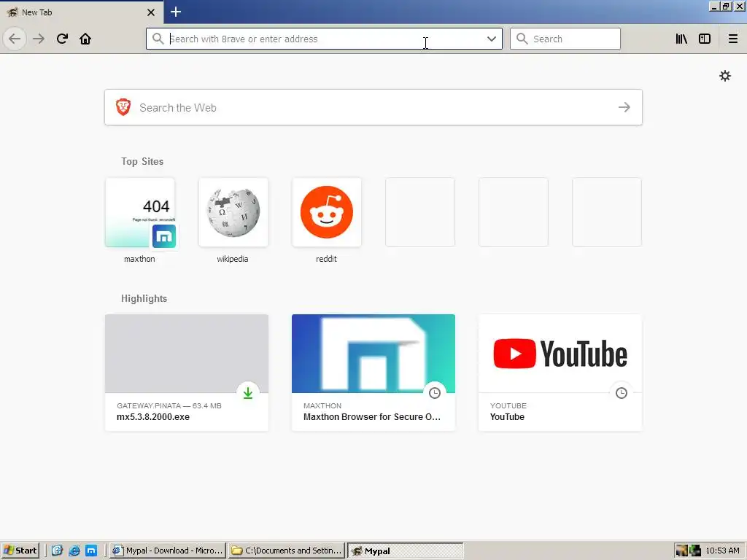Click the Mypal taskbar button
The image size is (747, 560).
[406, 551]
